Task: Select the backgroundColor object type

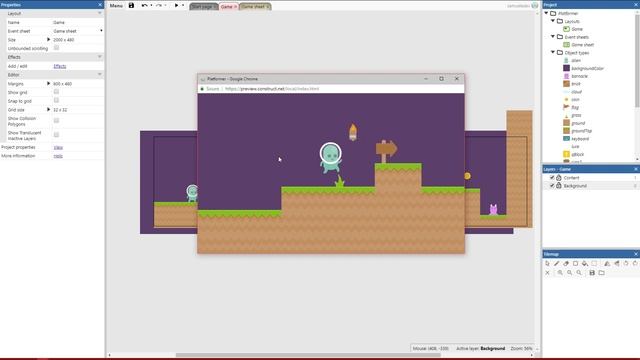Action: point(587,69)
